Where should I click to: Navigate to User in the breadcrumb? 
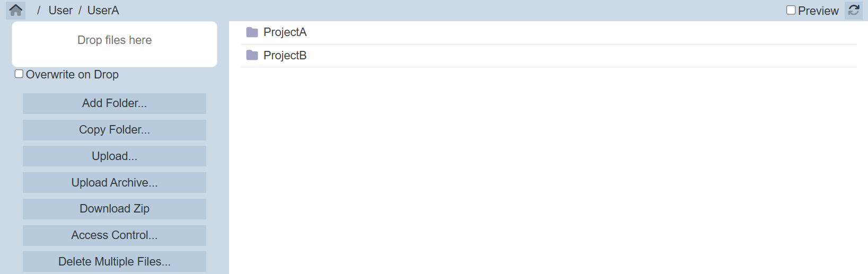coord(60,11)
